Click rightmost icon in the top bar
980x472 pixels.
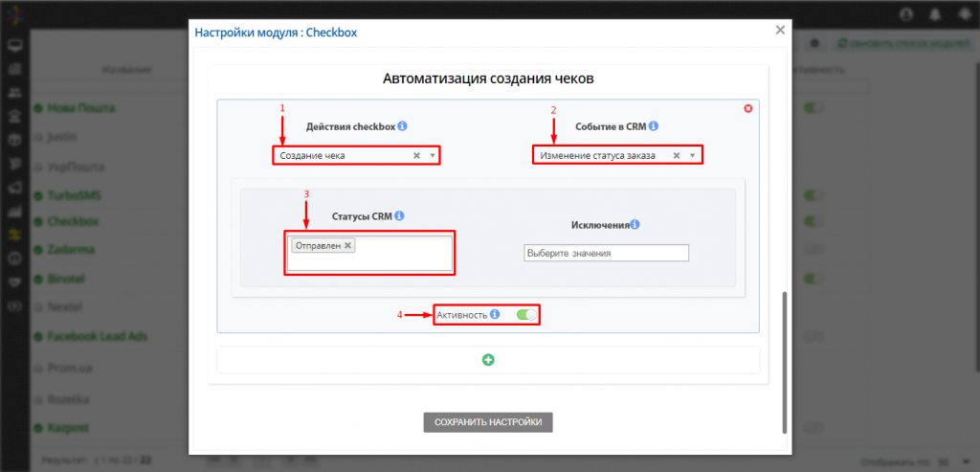click(x=965, y=13)
